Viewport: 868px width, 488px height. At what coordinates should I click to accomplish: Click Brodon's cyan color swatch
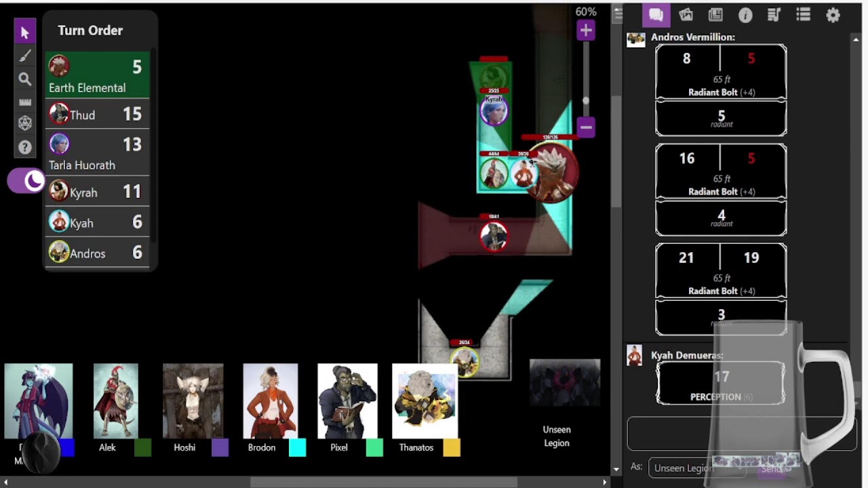point(297,447)
